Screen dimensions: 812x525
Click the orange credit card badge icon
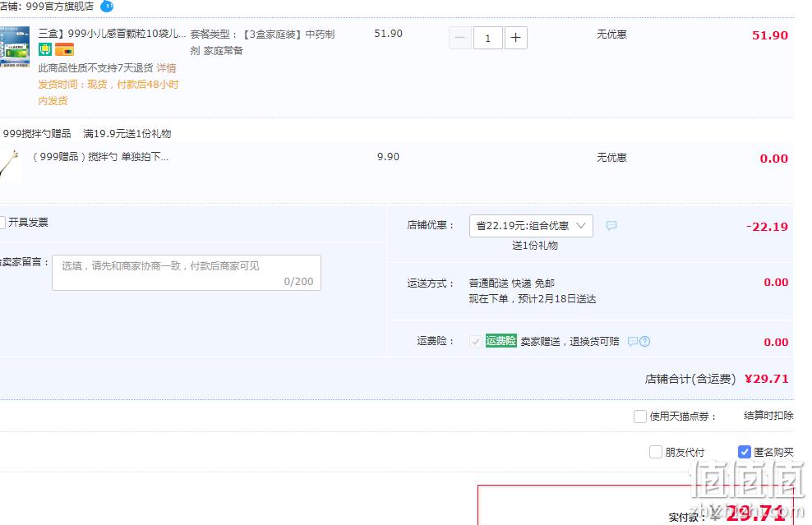tap(64, 49)
